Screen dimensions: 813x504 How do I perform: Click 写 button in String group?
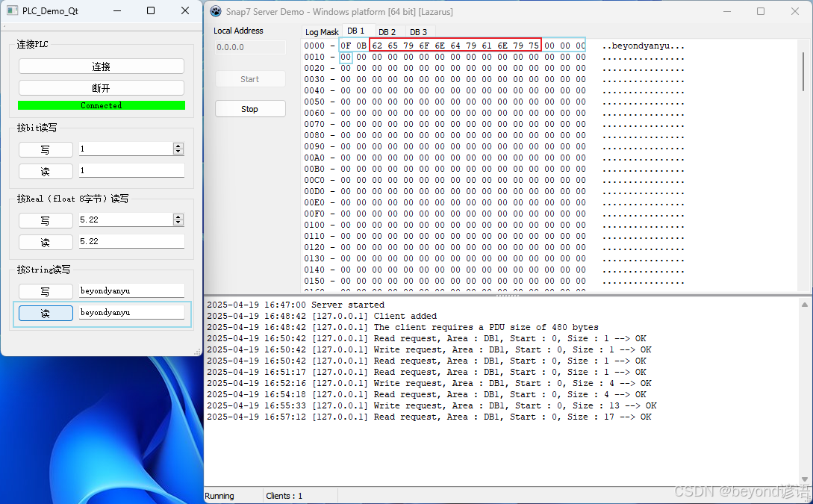coord(46,291)
